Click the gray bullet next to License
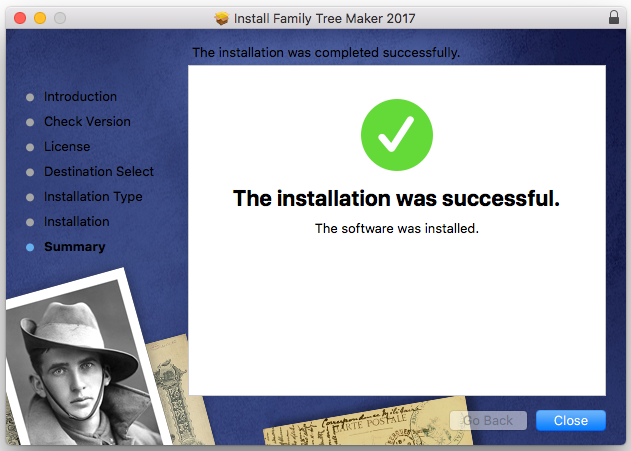This screenshot has height=451, width=631. (30, 147)
